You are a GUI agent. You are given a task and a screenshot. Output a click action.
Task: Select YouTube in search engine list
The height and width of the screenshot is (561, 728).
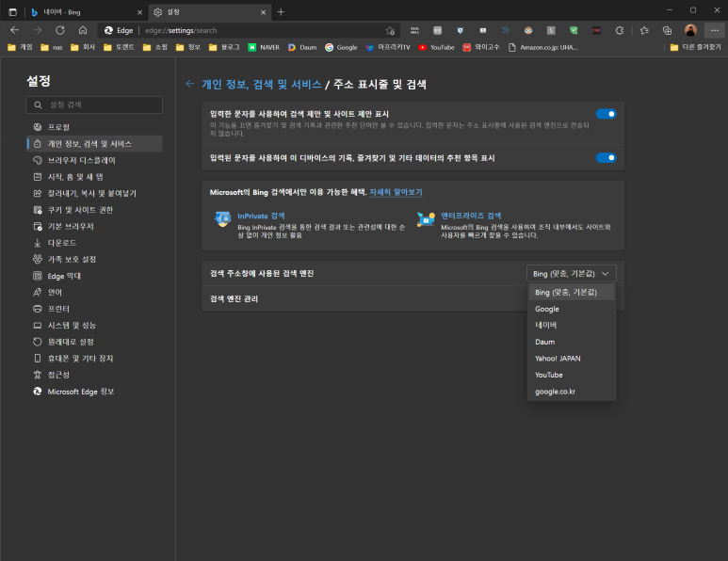click(572, 375)
